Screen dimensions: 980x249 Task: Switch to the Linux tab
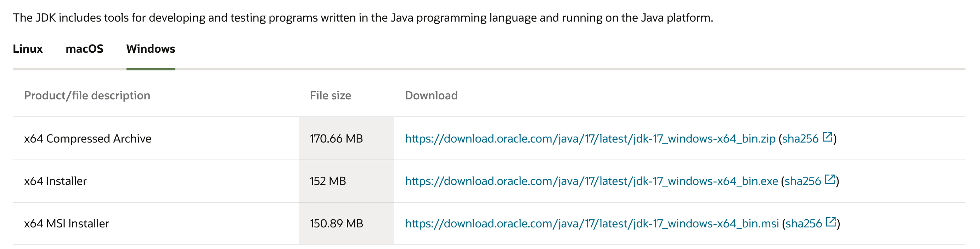click(28, 49)
